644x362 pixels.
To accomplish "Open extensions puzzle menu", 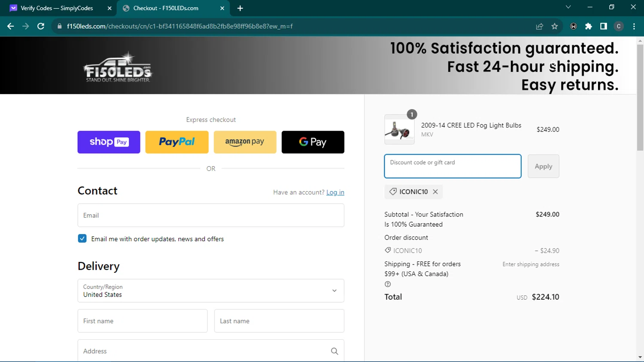I will coord(589,26).
